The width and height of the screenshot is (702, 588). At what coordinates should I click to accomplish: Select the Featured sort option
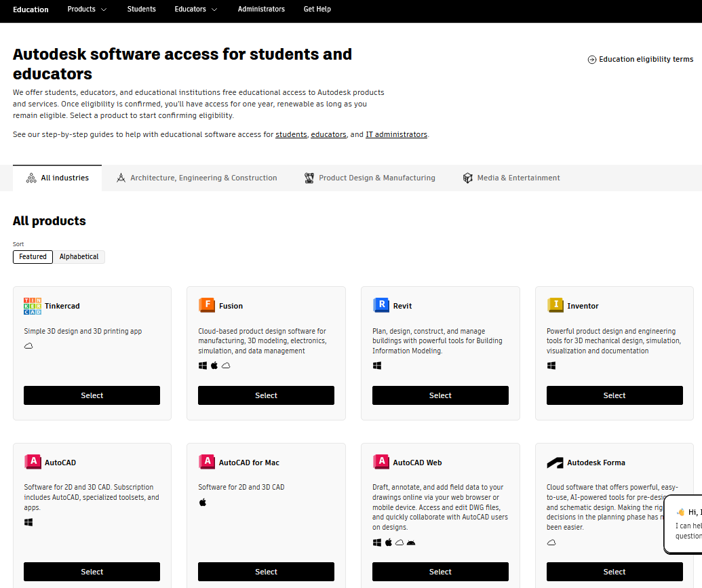click(33, 256)
